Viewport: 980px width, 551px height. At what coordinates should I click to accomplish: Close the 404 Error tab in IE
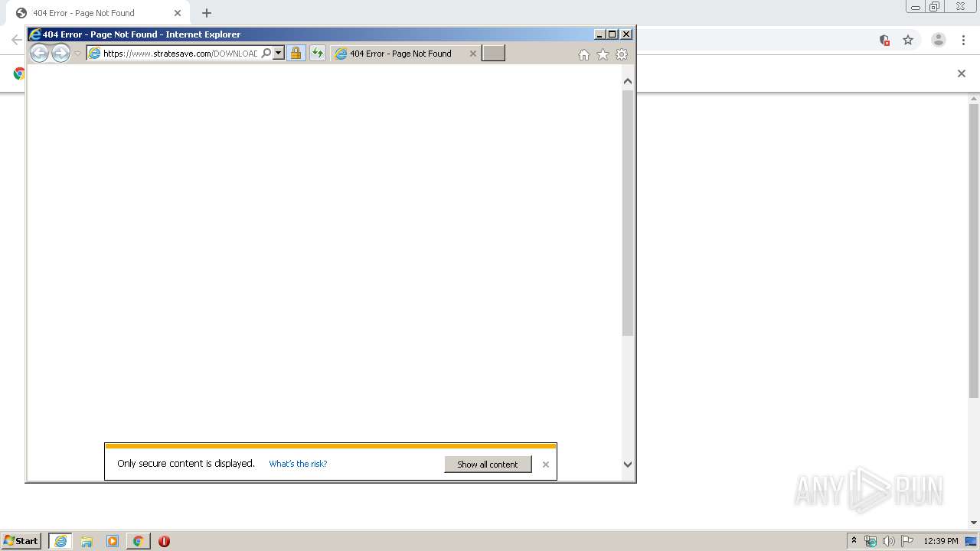tap(472, 54)
